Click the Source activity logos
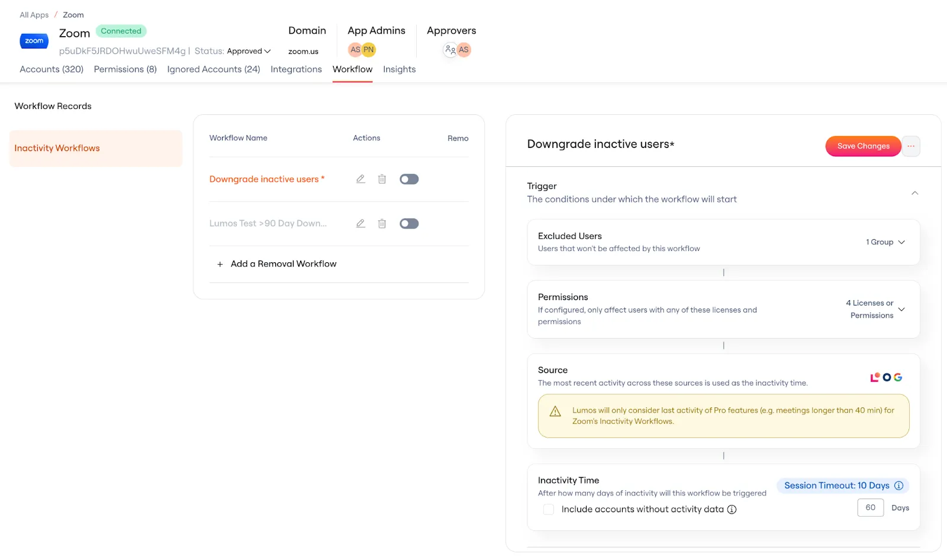 pos(886,377)
